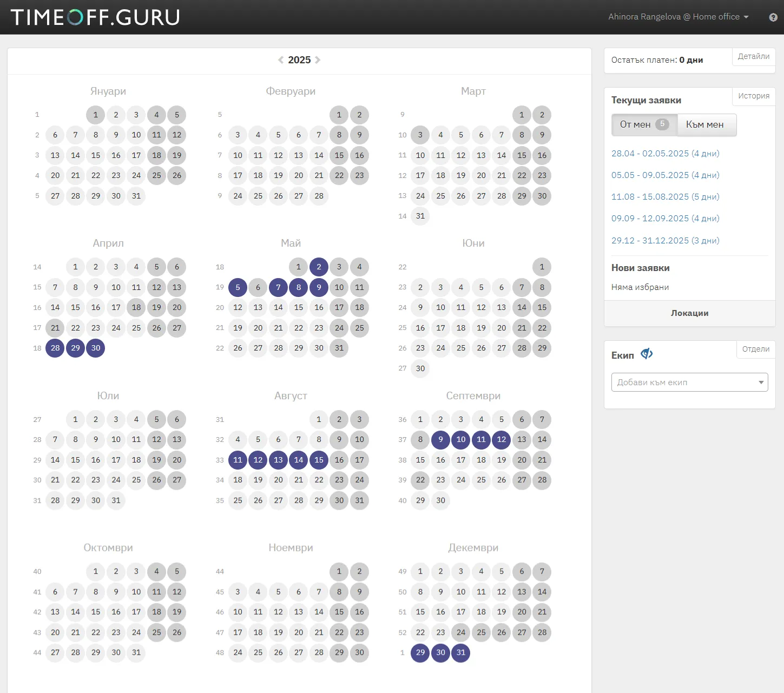
Task: Open request 11.08 - 15.08.2025
Action: (666, 197)
